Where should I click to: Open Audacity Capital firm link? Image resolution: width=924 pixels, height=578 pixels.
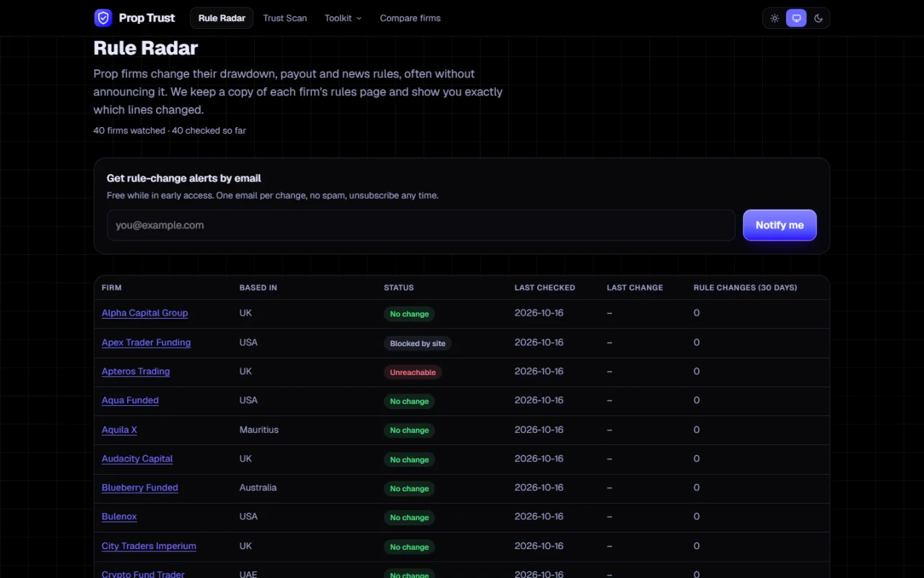[x=137, y=459]
